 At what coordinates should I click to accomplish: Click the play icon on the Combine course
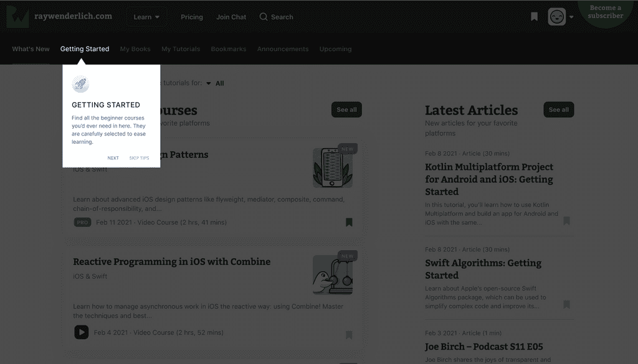[82, 332]
